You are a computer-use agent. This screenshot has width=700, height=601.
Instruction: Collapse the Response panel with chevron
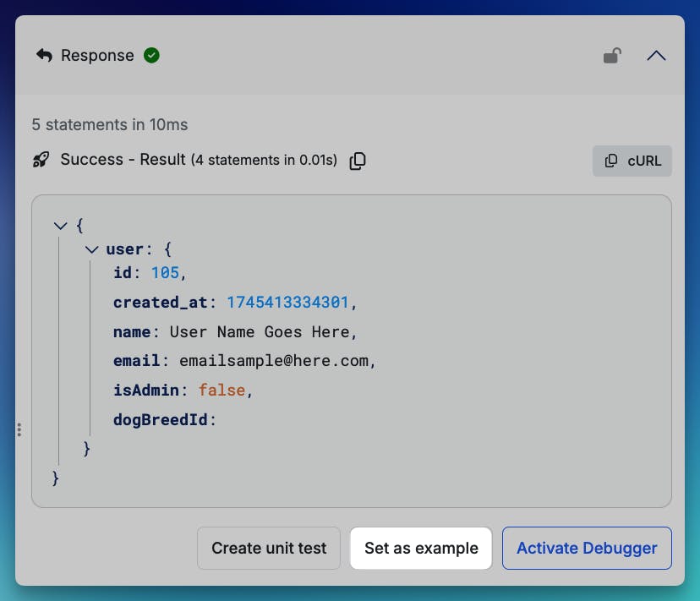[x=656, y=56]
